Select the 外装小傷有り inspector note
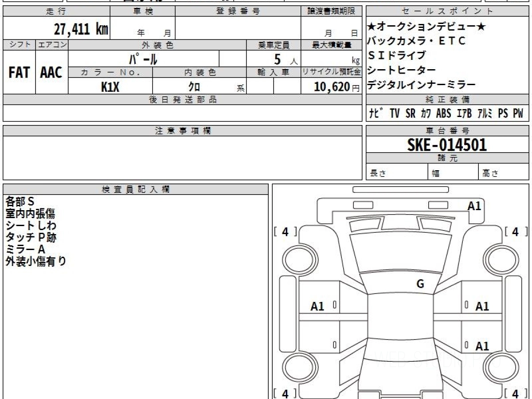The width and height of the screenshot is (532, 399). pyautogui.click(x=36, y=262)
